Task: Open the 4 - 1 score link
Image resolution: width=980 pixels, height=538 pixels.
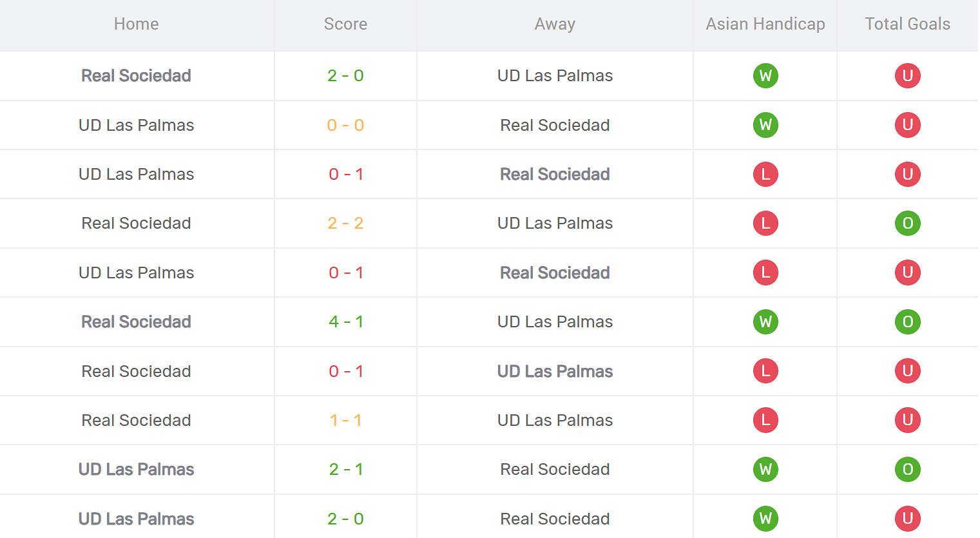Action: tap(345, 322)
